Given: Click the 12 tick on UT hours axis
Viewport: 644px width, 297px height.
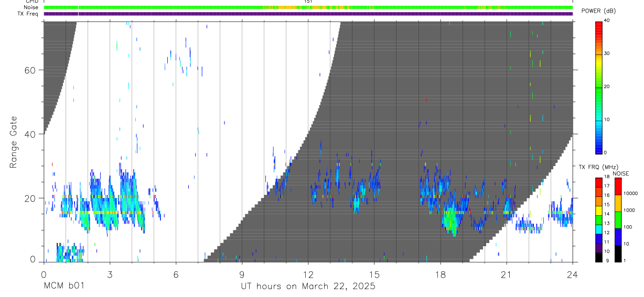Looking at the screenshot, I should (x=308, y=274).
